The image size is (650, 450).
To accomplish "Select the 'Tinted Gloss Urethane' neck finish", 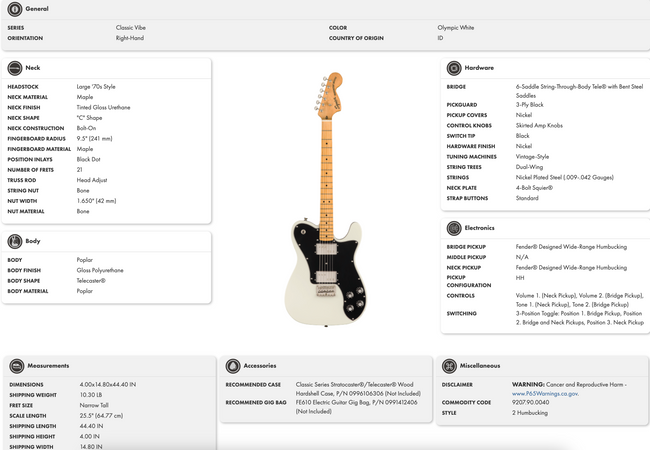I will point(103,108).
